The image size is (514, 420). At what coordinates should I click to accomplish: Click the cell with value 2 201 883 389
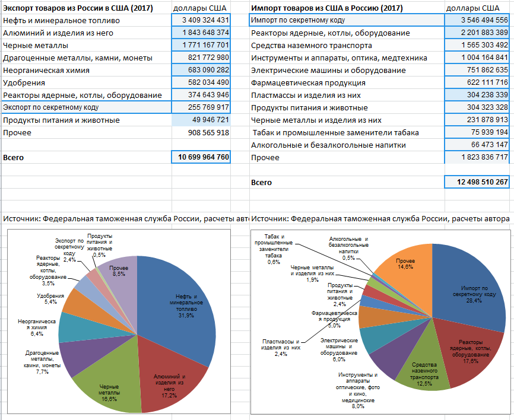tap(477, 33)
